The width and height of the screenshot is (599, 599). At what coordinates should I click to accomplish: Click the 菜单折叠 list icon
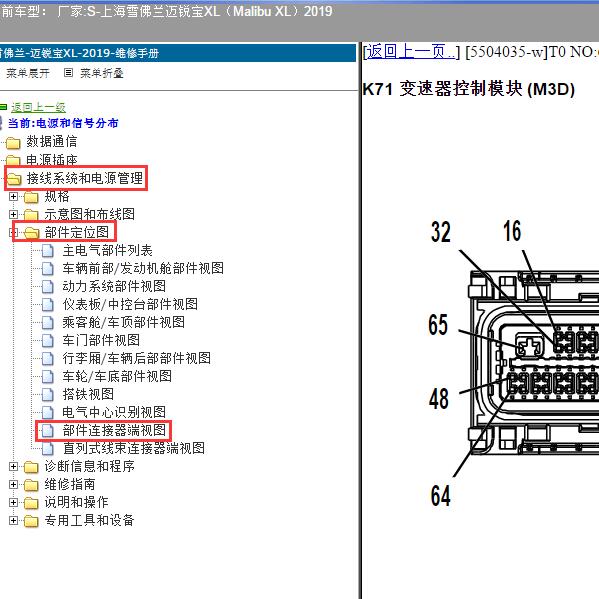(68, 73)
